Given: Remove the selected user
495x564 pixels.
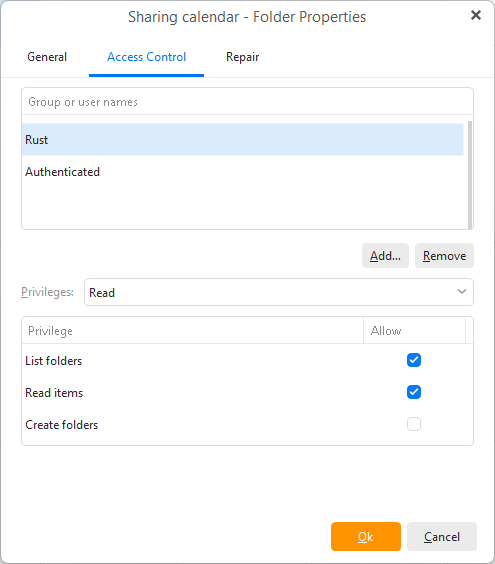Looking at the screenshot, I should point(444,256).
